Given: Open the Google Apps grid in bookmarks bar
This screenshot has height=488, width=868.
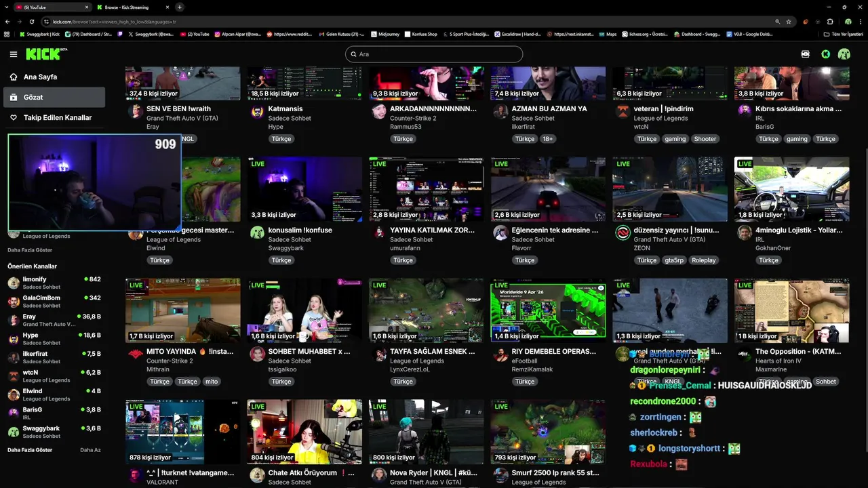Looking at the screenshot, I should click(x=7, y=34).
